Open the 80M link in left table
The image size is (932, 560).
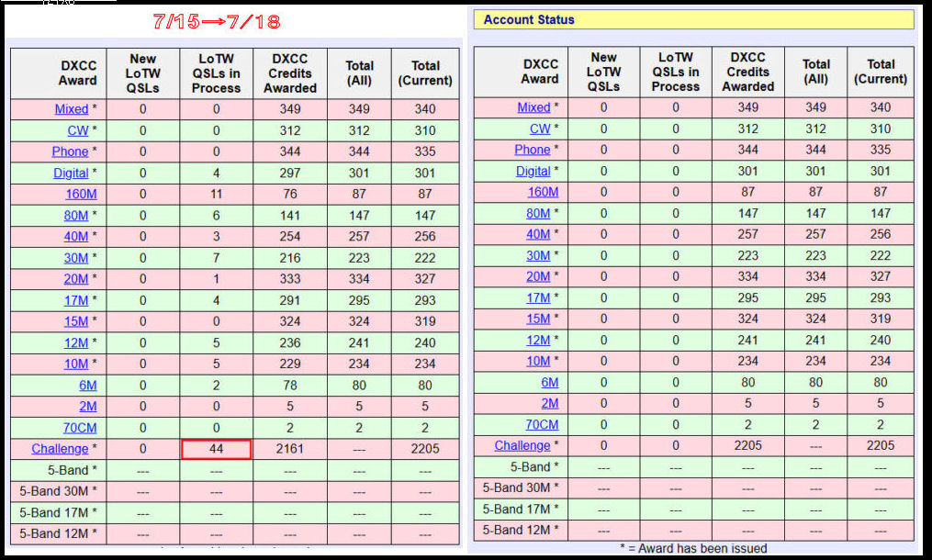[76, 216]
